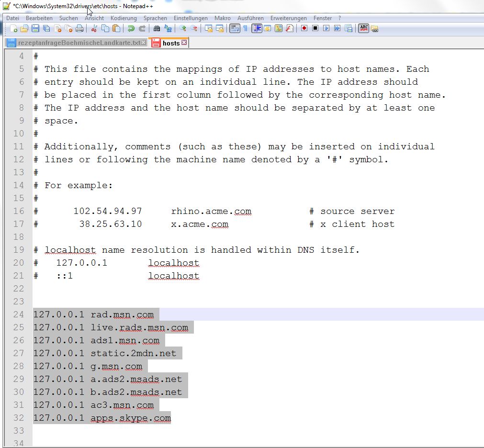Place the cursor on 'For example:' text
This screenshot has height=448, width=484.
79,185
